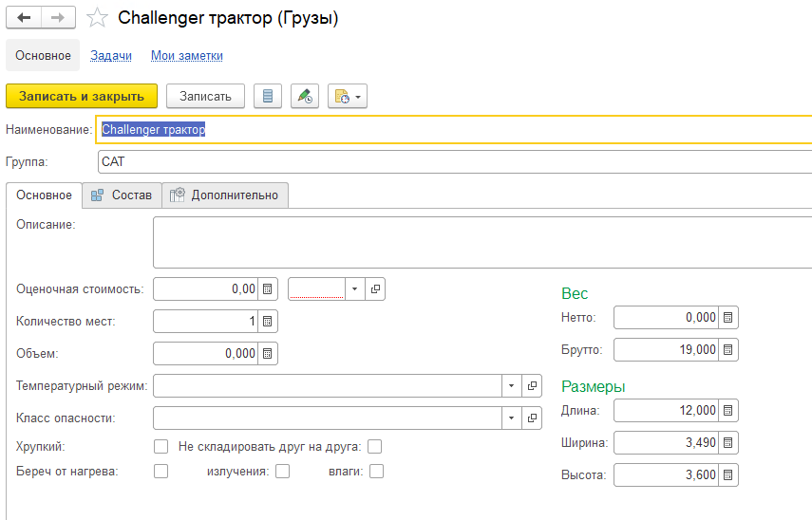
Task: Check the влаги protection checkbox
Action: coord(377,471)
